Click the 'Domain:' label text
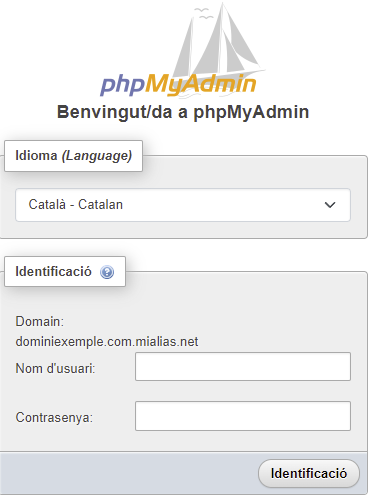The image size is (368, 495). (x=40, y=322)
